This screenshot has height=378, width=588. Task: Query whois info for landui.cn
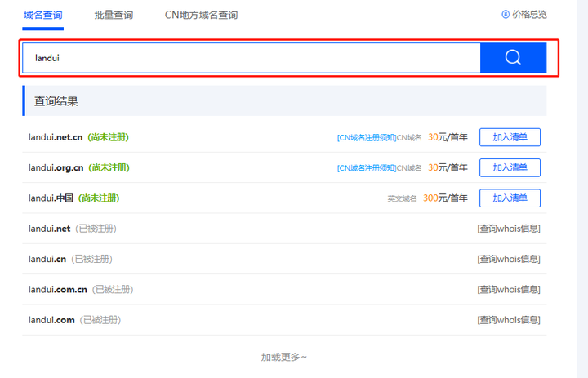pyautogui.click(x=509, y=259)
